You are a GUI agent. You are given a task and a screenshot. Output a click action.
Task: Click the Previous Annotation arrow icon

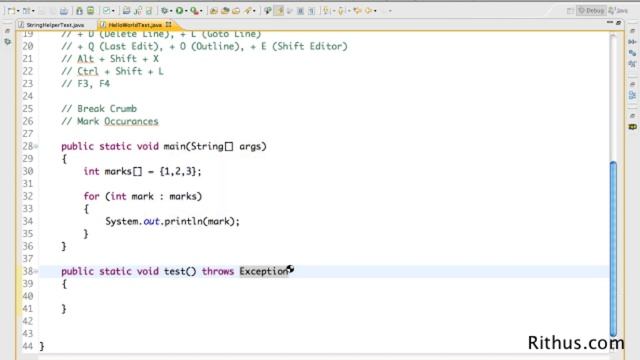coord(341,11)
